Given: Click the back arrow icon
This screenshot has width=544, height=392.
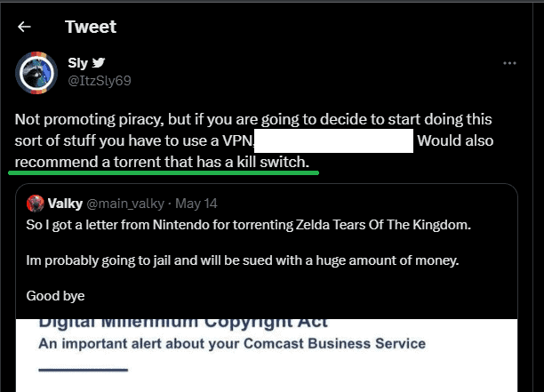Looking at the screenshot, I should [x=24, y=27].
